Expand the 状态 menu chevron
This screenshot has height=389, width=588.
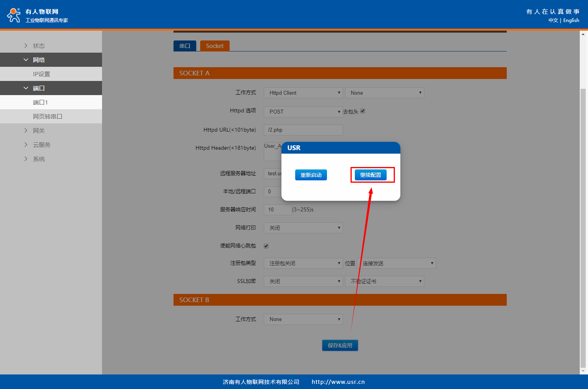click(26, 46)
